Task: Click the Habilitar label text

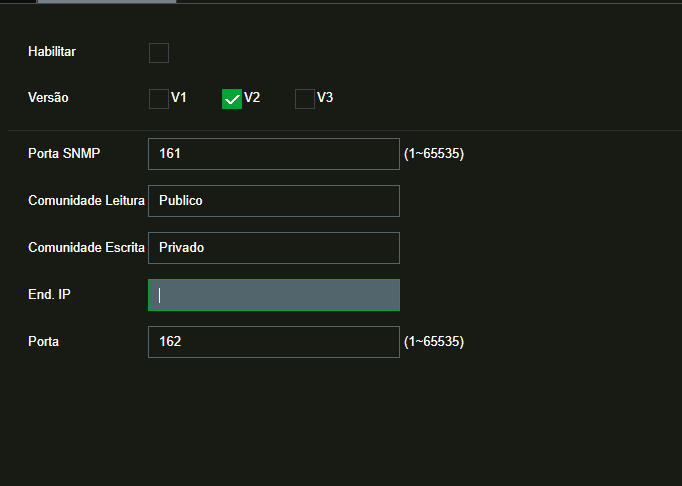Action: [x=52, y=51]
